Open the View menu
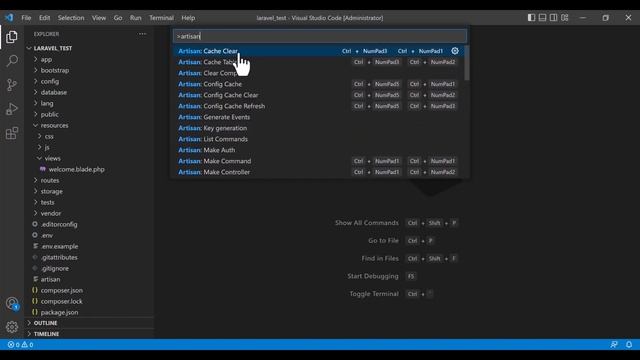 tap(99, 18)
